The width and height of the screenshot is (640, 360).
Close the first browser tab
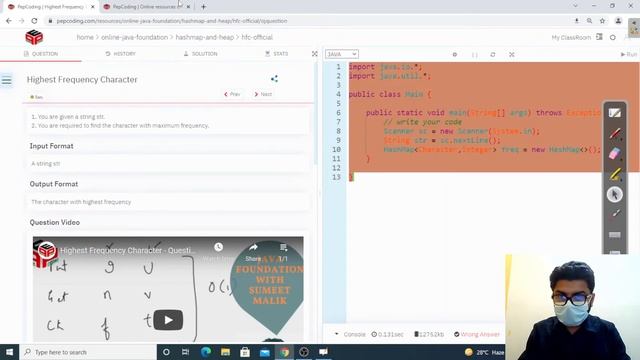coord(93,7)
